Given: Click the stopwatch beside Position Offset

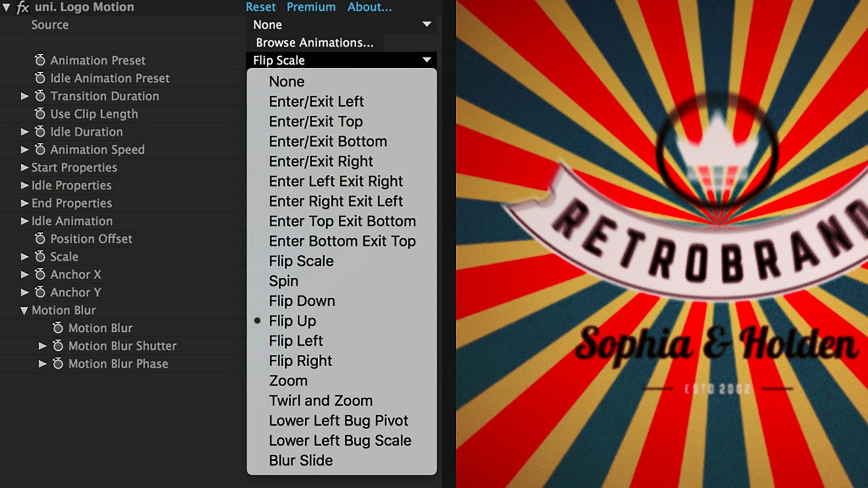Looking at the screenshot, I should click(40, 239).
